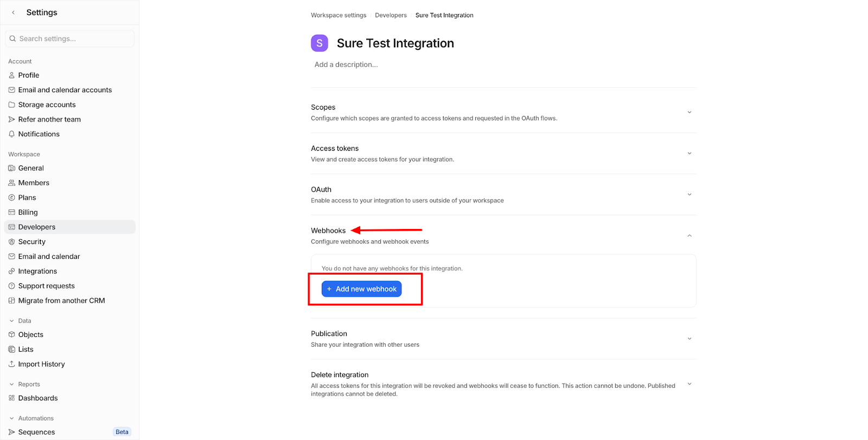Click the Notifications bell icon

click(x=11, y=134)
